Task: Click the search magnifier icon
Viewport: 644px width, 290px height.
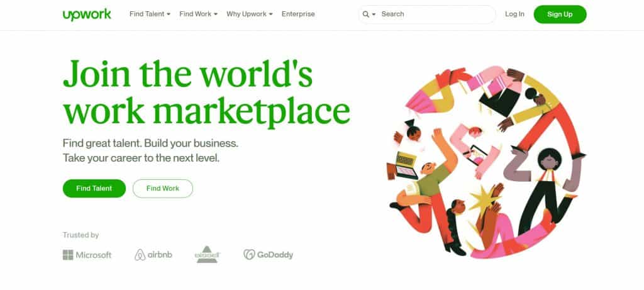Action: click(365, 14)
